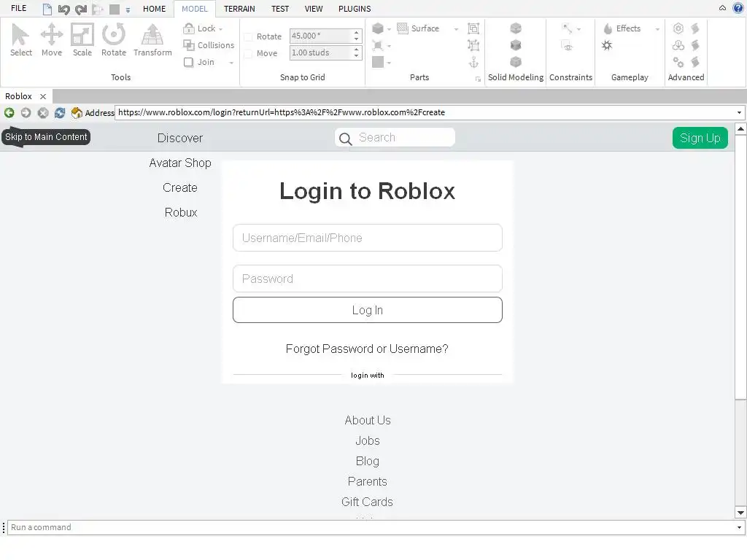
Task: Click the Surface tool icon
Action: 403,28
